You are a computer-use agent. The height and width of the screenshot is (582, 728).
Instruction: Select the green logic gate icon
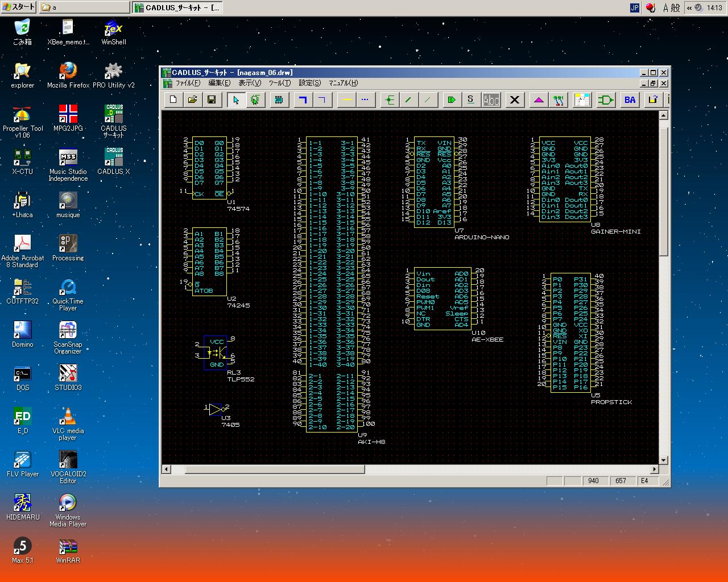click(606, 100)
